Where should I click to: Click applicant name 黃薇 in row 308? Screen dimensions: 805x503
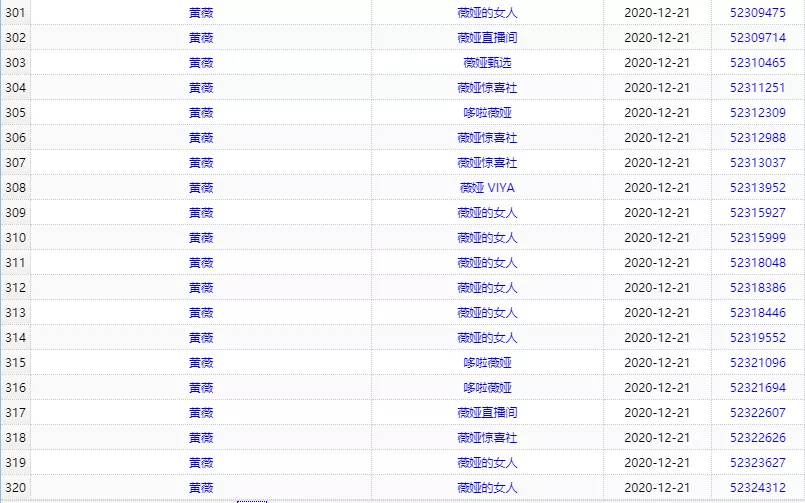click(201, 188)
